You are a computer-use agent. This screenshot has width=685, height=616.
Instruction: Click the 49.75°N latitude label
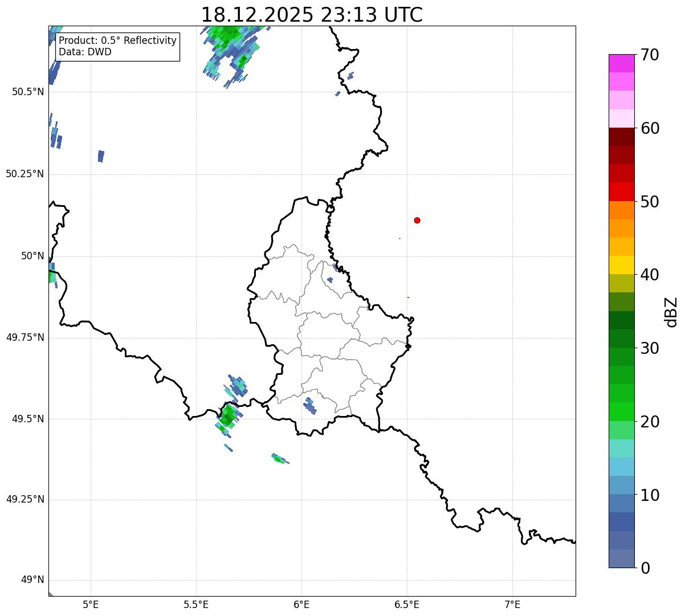tap(25, 337)
